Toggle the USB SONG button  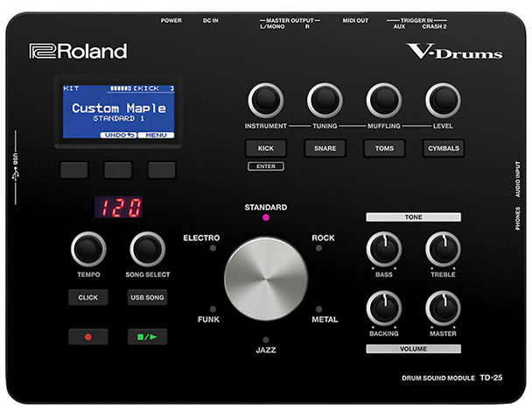[147, 298]
